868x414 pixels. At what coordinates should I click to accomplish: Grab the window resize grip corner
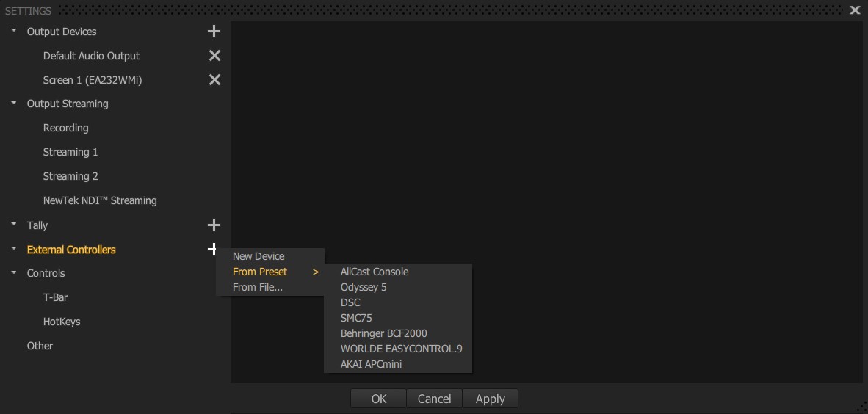[x=861, y=408]
